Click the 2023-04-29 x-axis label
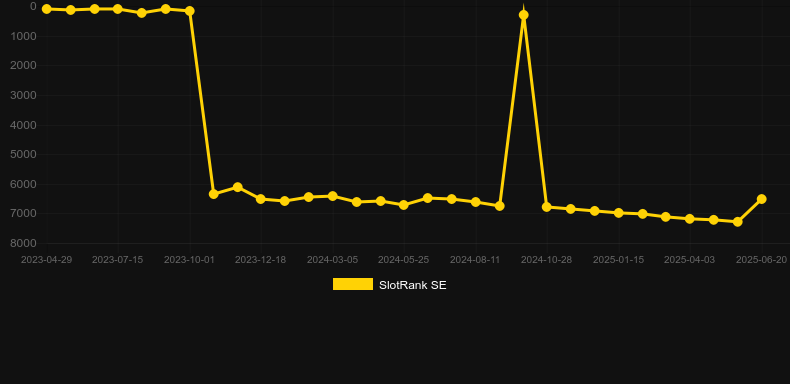Viewport: 790px width, 384px height. coord(46,260)
